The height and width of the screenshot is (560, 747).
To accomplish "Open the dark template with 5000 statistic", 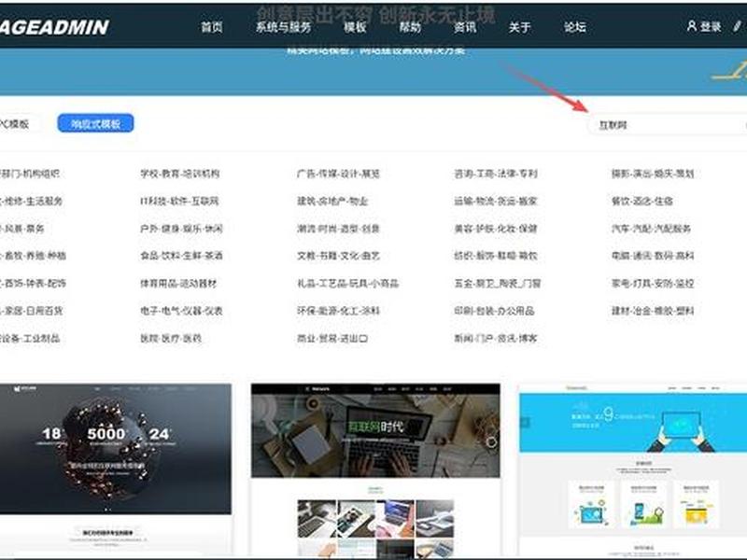I will [116, 469].
